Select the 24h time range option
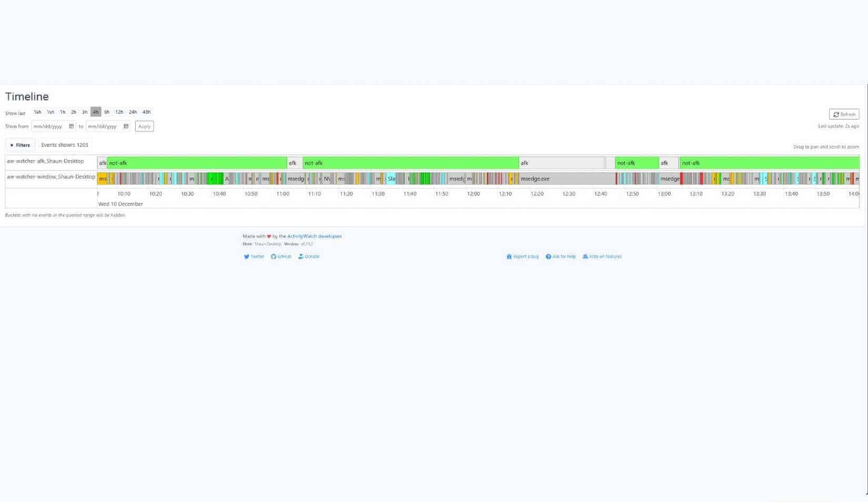The width and height of the screenshot is (868, 502). [x=133, y=112]
